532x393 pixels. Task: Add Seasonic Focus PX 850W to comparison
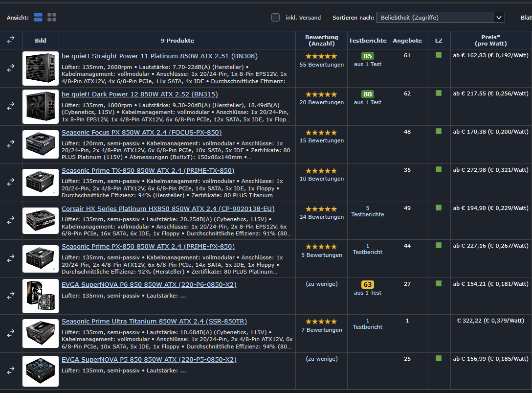11,144
